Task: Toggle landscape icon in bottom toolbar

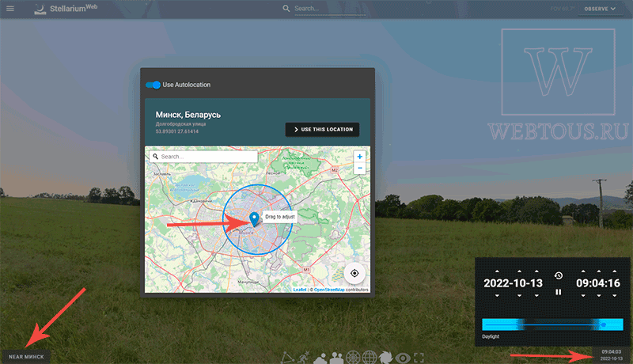Action: 336,358
